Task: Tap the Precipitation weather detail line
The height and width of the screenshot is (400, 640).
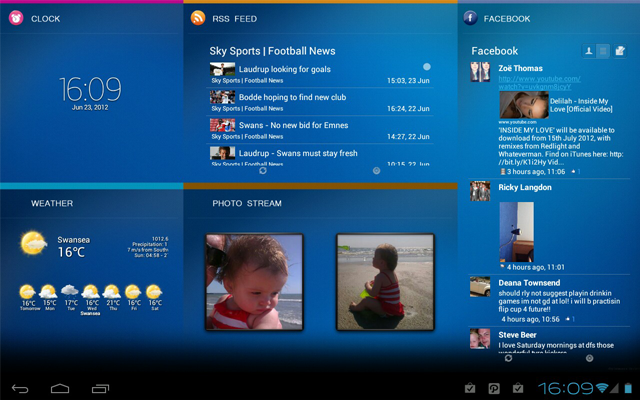Action: coord(150,244)
